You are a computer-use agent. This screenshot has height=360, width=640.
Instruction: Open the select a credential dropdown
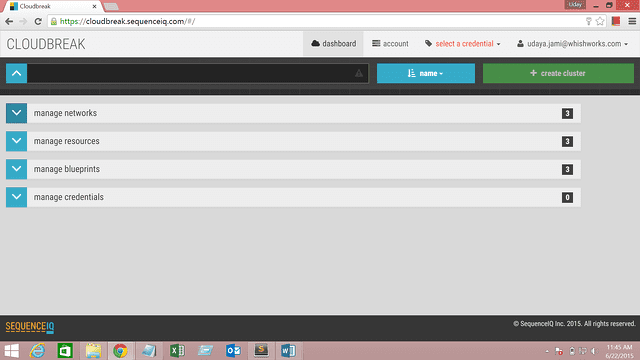click(x=462, y=44)
